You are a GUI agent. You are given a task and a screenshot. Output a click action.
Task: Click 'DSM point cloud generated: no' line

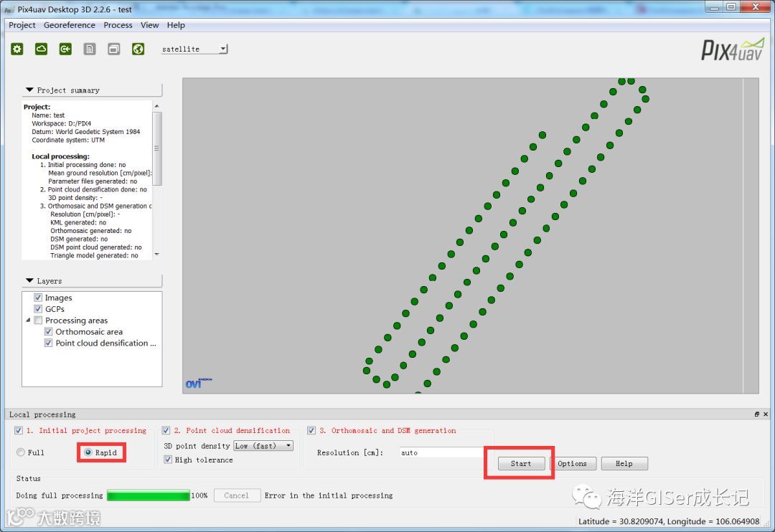pos(96,247)
